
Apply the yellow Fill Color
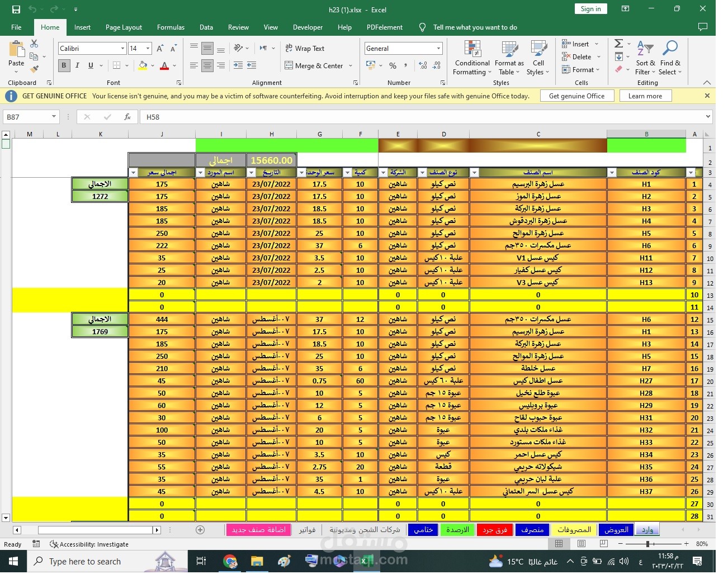[143, 65]
